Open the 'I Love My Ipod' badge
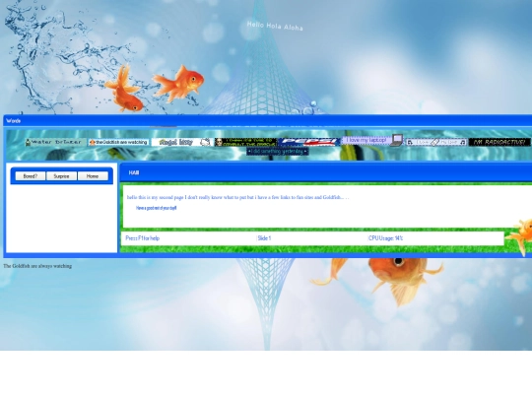The image size is (532, 399). point(436,142)
